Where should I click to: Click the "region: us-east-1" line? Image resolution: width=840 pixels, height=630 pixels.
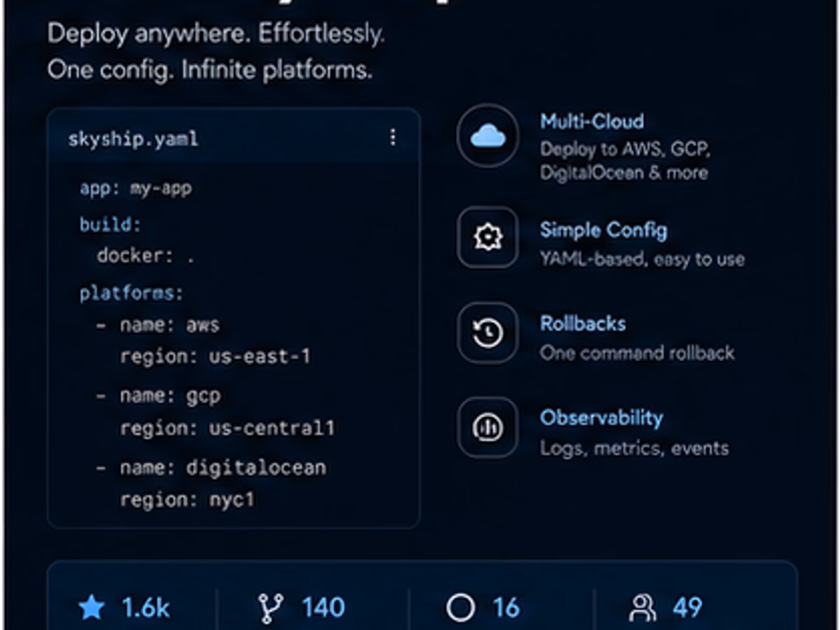(215, 356)
